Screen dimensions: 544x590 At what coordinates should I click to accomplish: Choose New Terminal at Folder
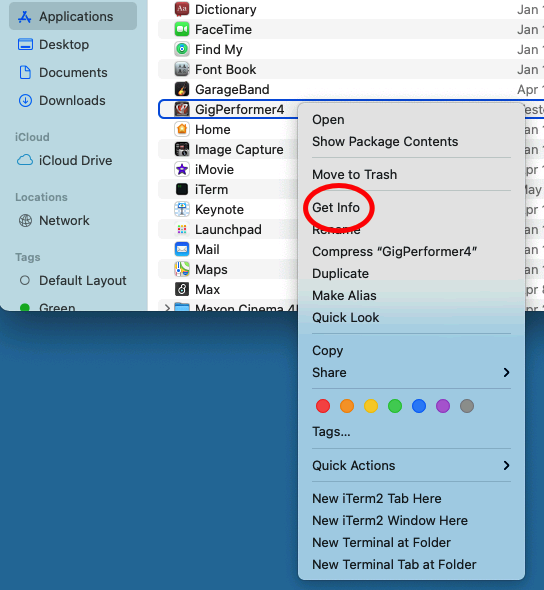381,543
